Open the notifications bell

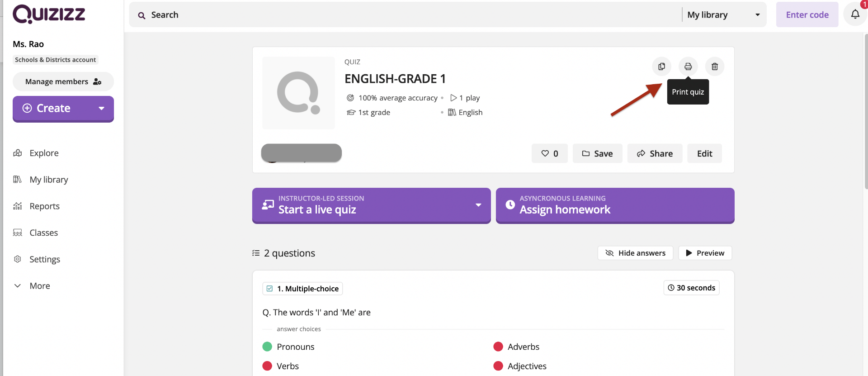(855, 14)
